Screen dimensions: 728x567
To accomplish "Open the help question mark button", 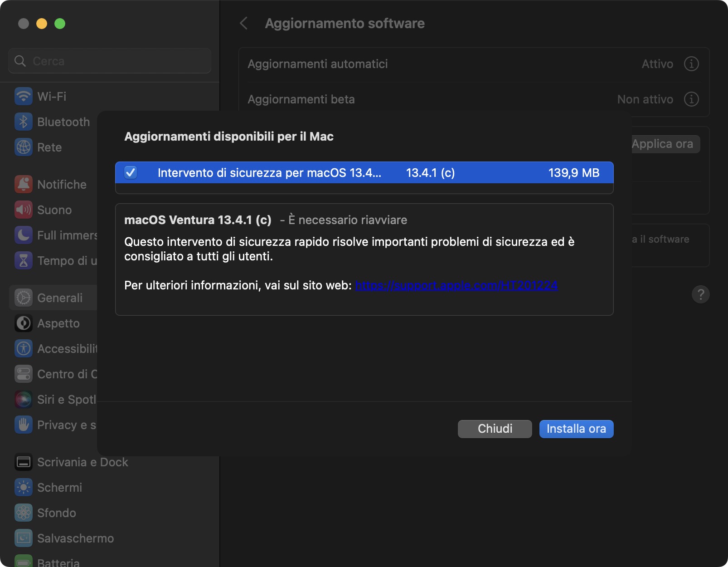I will point(701,294).
